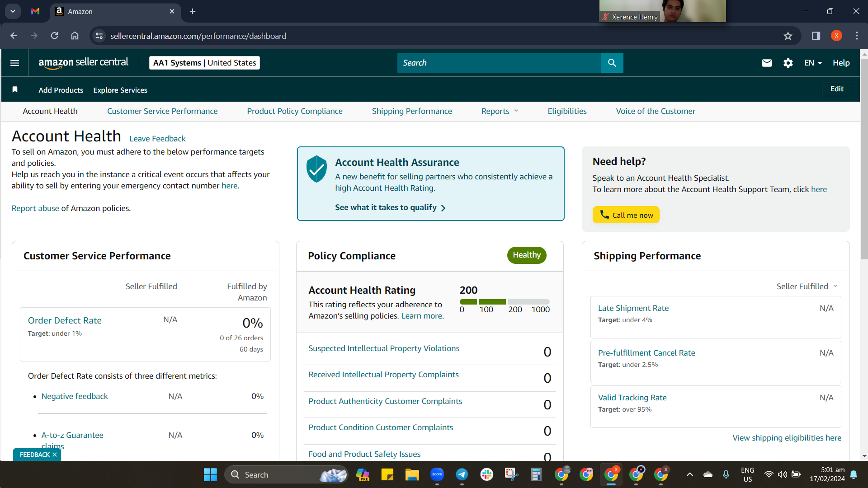Image resolution: width=868 pixels, height=488 pixels.
Task: Click the page vertical scrollbar
Action: pos(864,158)
